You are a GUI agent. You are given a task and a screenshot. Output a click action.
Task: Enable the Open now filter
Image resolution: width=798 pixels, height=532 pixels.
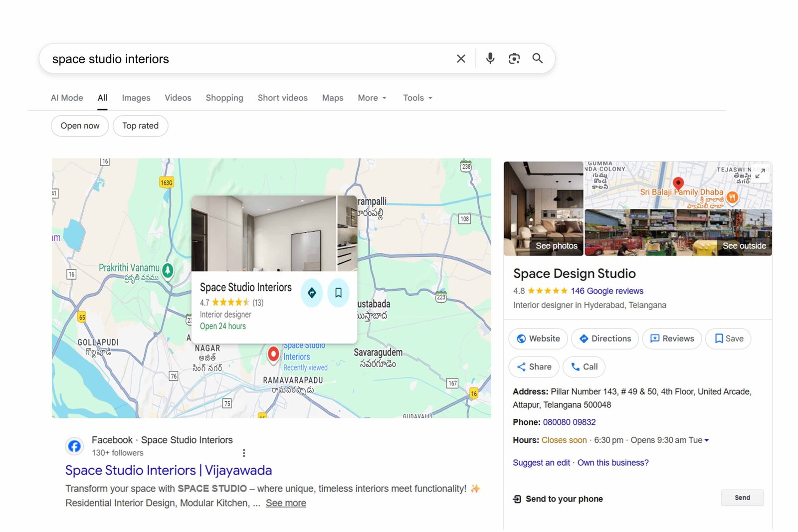point(79,126)
